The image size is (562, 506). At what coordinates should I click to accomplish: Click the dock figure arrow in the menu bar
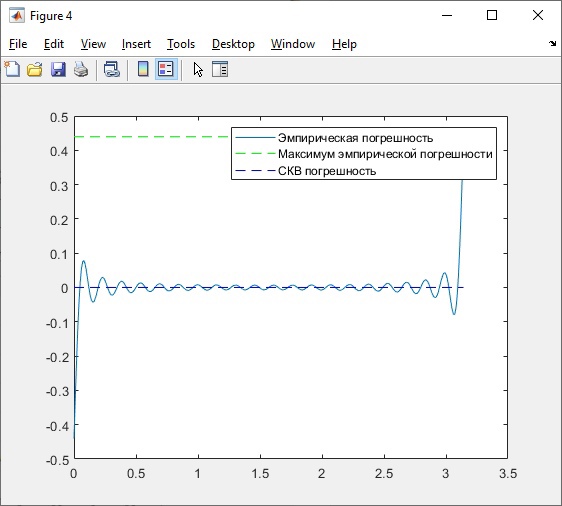tap(552, 44)
